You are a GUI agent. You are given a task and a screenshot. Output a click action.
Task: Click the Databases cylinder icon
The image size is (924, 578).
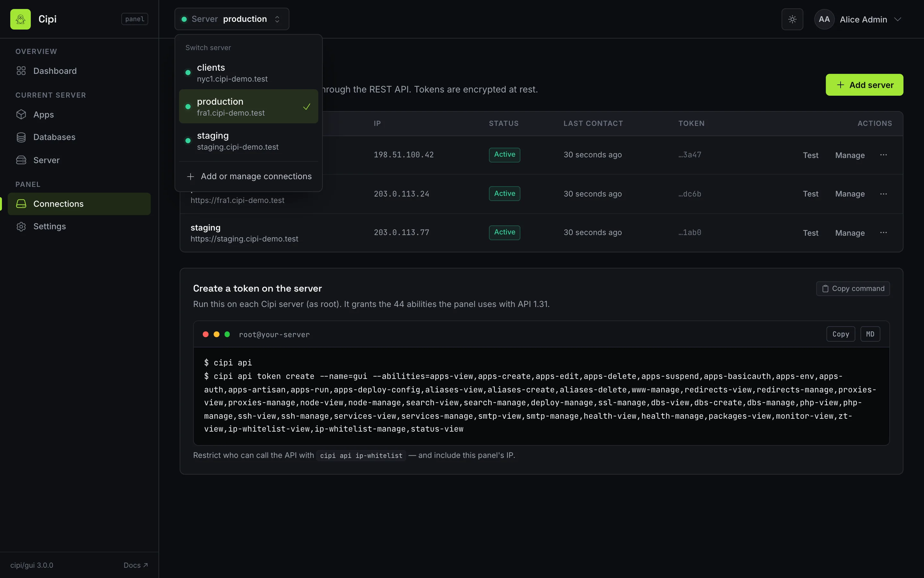click(x=21, y=137)
